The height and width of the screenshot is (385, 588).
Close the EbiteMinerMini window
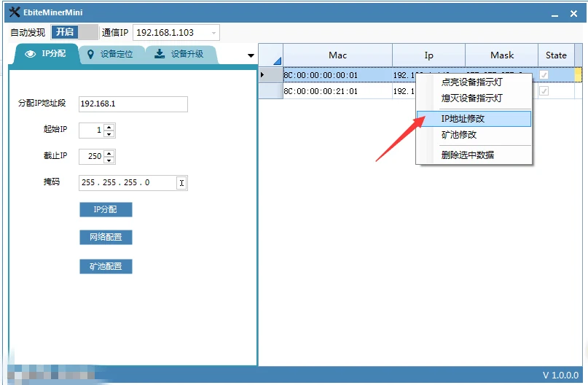573,14
